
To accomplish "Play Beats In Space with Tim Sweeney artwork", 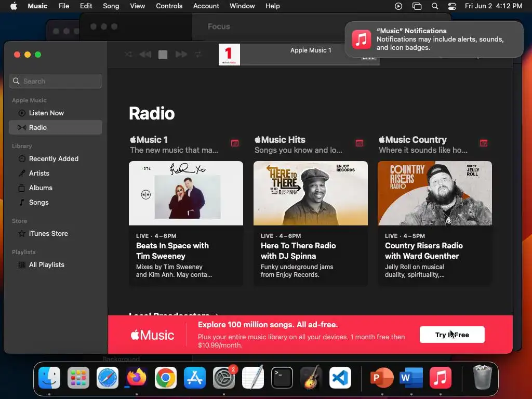I will [x=186, y=193].
